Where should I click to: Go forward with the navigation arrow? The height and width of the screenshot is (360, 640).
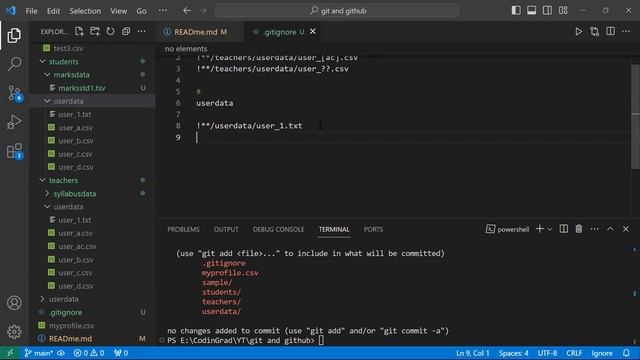(x=203, y=11)
